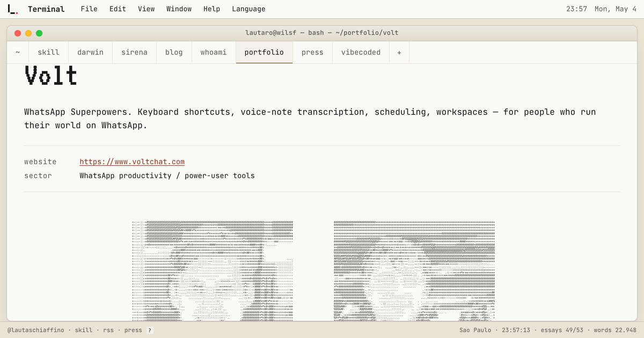Click the 23:57 clock in the menu bar
Viewport: 644px width, 338px height.
point(577,9)
